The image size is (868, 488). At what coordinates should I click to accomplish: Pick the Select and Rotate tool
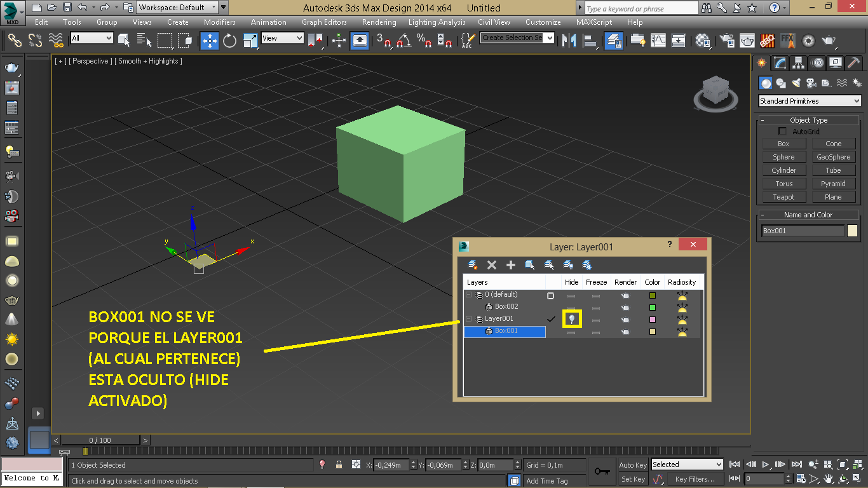click(230, 41)
